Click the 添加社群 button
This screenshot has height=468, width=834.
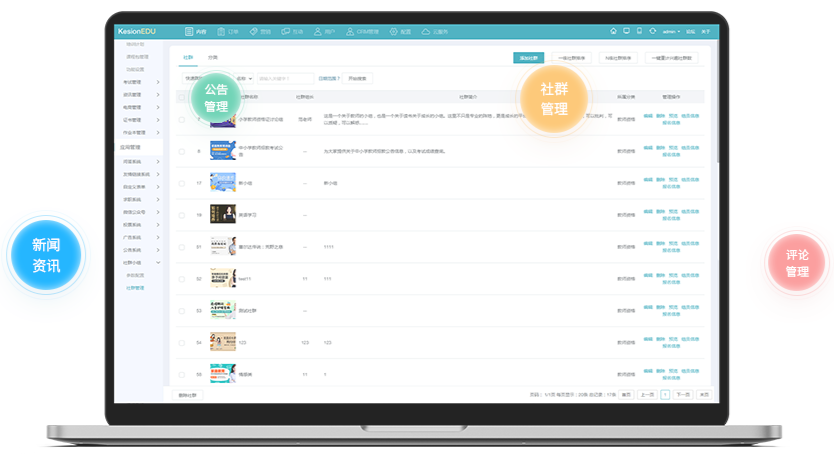tap(528, 58)
